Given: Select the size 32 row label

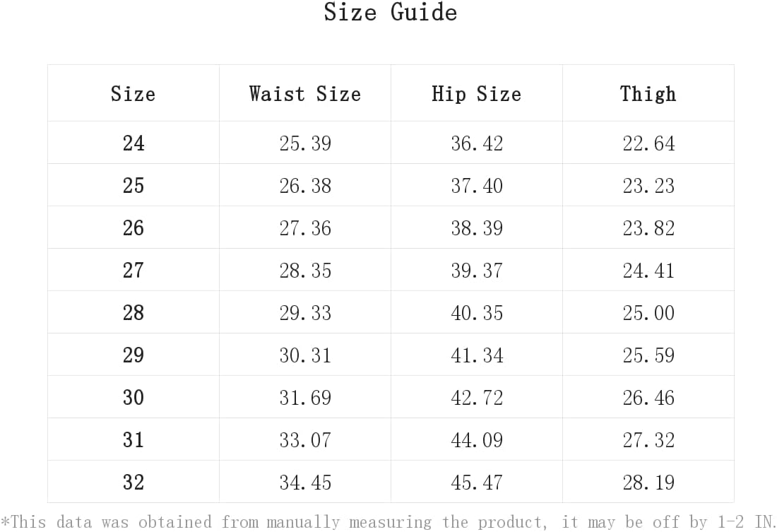Looking at the screenshot, I should tap(134, 483).
